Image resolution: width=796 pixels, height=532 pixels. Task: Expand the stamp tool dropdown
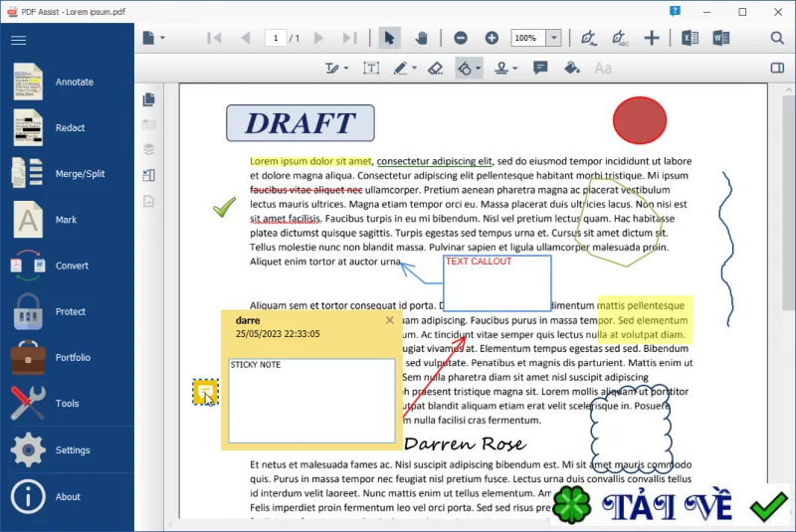coord(514,69)
